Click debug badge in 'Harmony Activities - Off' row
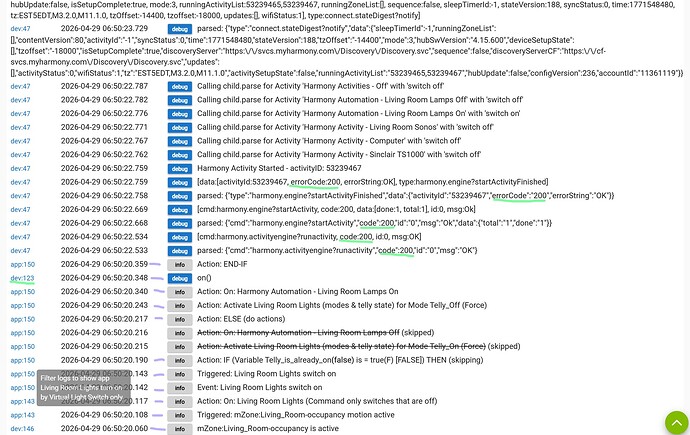Screen dimensions: 690x435 pos(180,87)
